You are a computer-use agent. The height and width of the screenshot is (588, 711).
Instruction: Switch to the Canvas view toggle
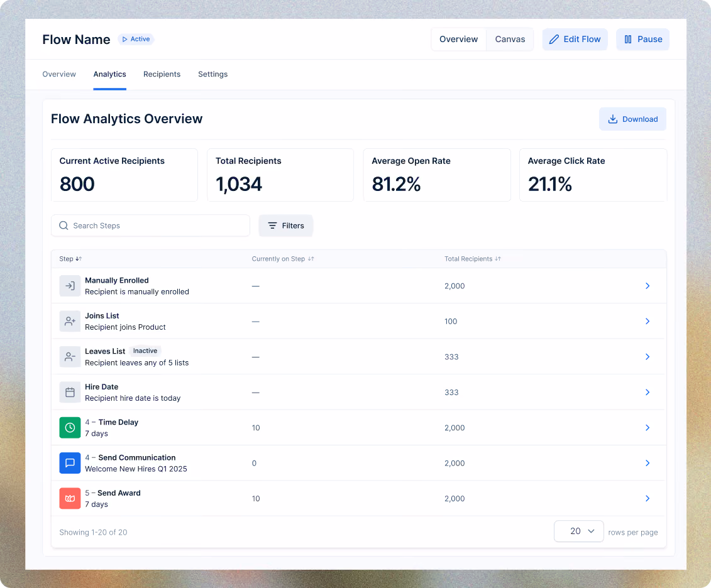tap(510, 40)
